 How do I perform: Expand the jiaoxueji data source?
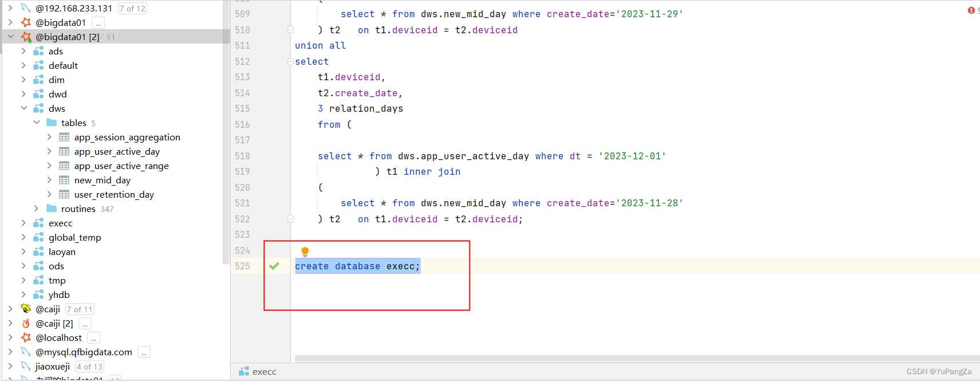[10, 366]
